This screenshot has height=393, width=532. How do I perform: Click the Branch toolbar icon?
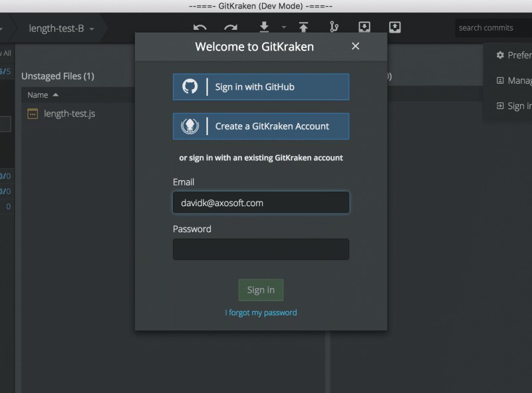(334, 27)
